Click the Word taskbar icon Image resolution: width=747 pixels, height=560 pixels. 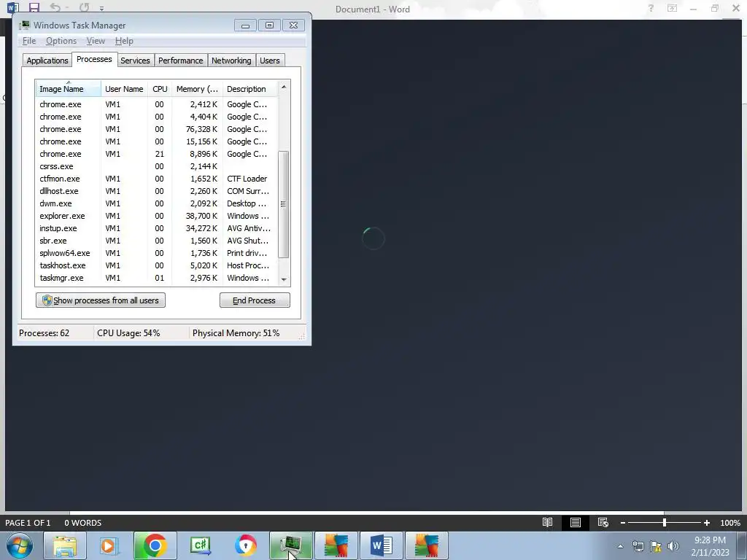pos(381,545)
